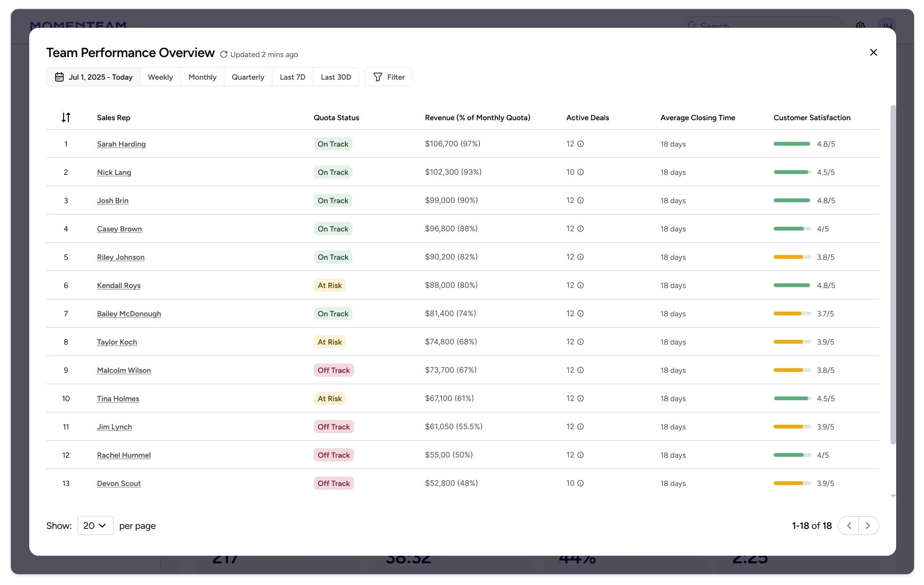The height and width of the screenshot is (585, 924).
Task: Click info icon in Devon Scout's Active Deals
Action: click(x=581, y=483)
